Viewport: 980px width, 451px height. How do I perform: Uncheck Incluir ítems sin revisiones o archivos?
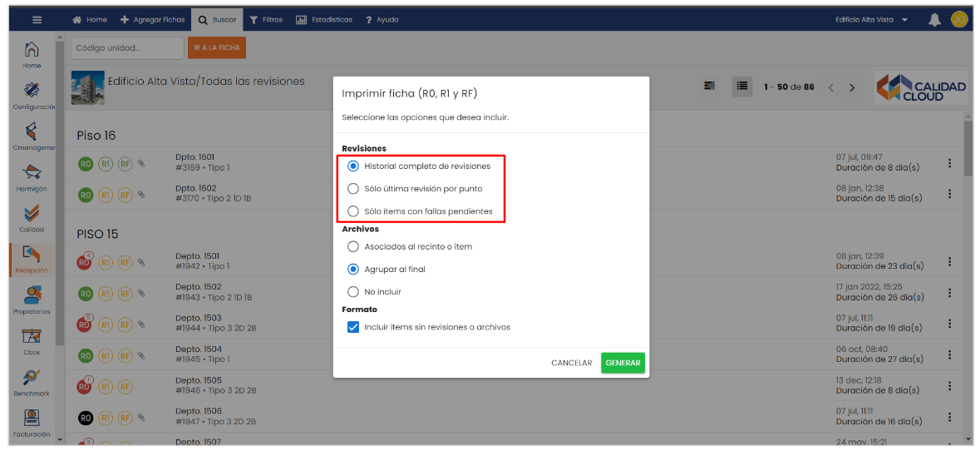(353, 327)
